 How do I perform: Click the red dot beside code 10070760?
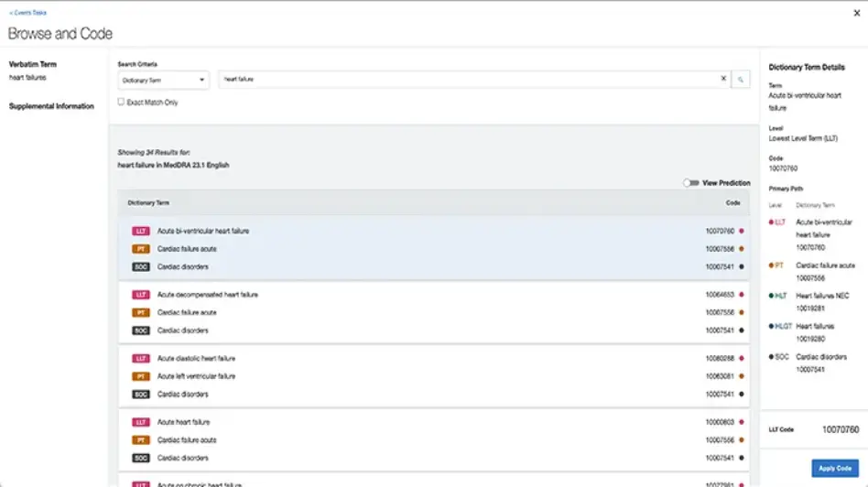click(742, 231)
